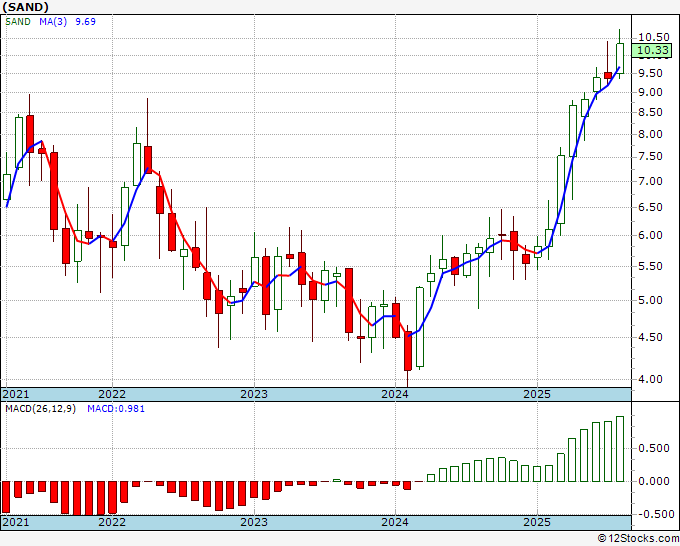This screenshot has height=546, width=680.
Task: Click 2022 on the price chart timeline
Action: tap(112, 394)
